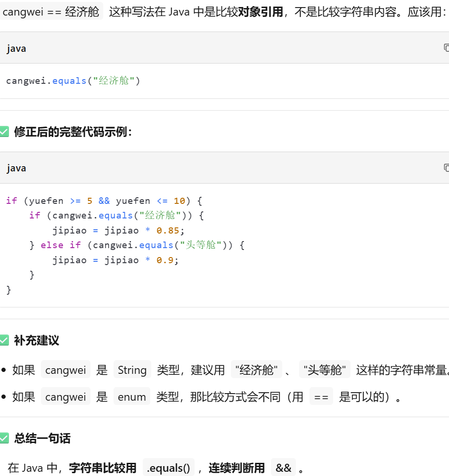This screenshot has width=449, height=476.
Task: Click the "头等舱" string constant chip
Action: [x=324, y=370]
